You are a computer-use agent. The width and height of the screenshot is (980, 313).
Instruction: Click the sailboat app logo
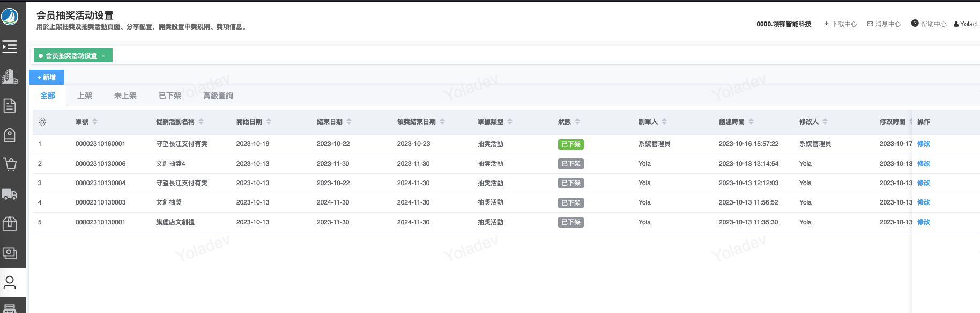click(x=10, y=16)
